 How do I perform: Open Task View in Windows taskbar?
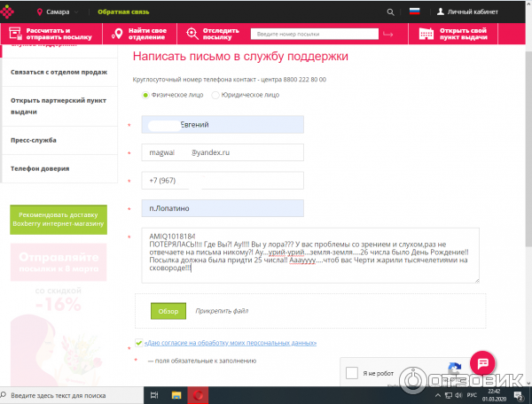point(154,395)
